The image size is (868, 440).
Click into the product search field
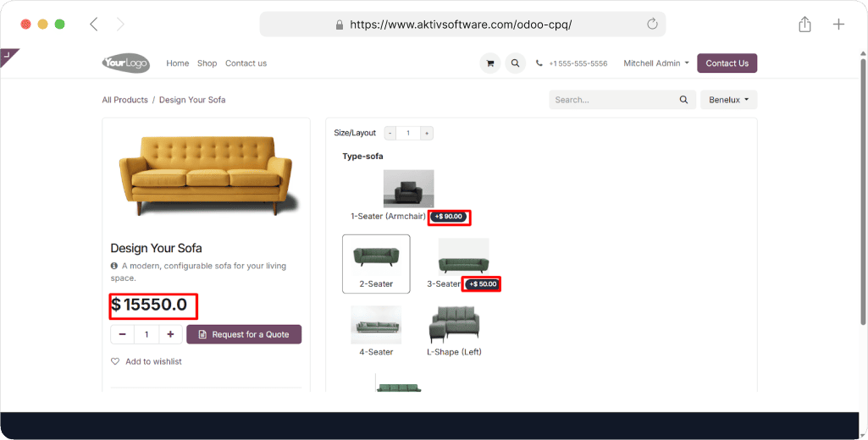point(611,100)
